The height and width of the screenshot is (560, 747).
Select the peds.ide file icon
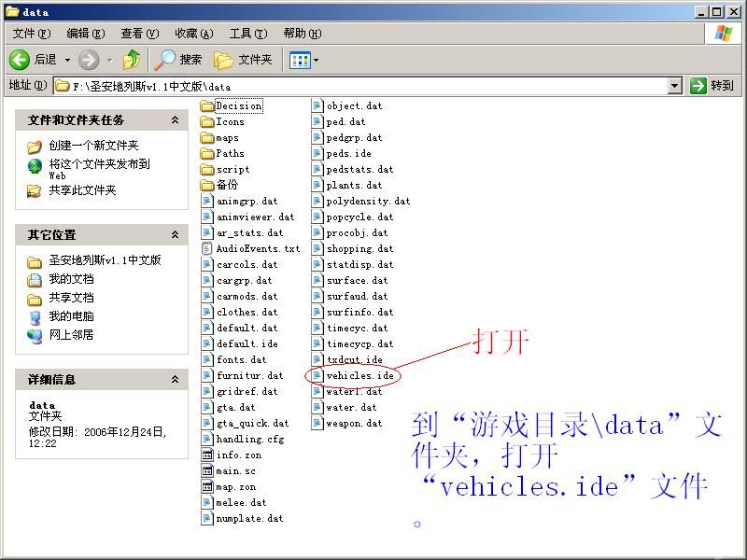(x=317, y=153)
